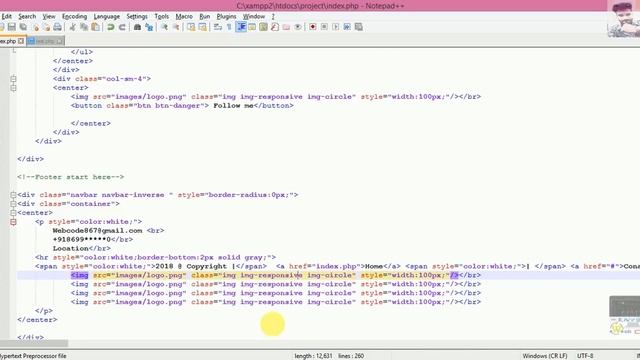Click the Stop macro recording icon
The image size is (640, 360).
tap(324, 27)
